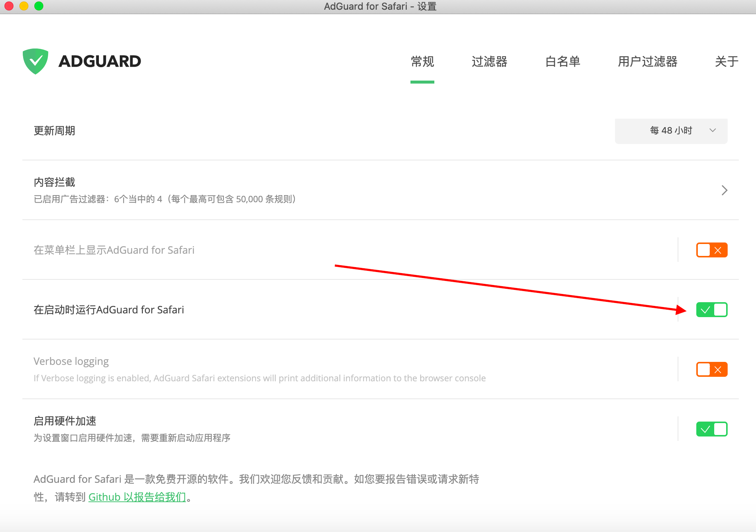Click the Verbose logging description sentence
756x532 pixels.
point(260,378)
